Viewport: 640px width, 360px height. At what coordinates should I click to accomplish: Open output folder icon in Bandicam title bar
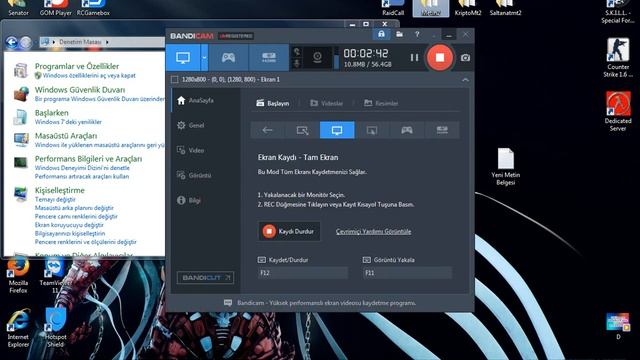399,34
